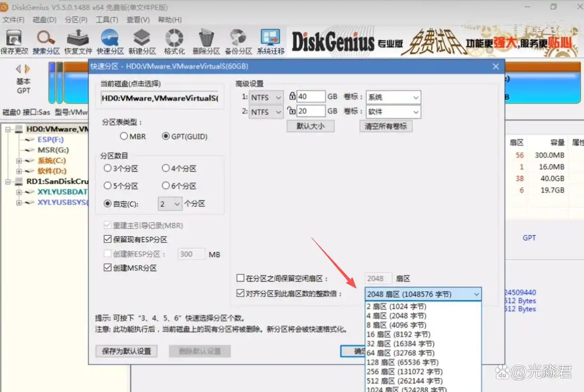Expand the RD1:SanDiskCru tree node
Image resolution: width=584 pixels, height=392 pixels.
coord(8,181)
